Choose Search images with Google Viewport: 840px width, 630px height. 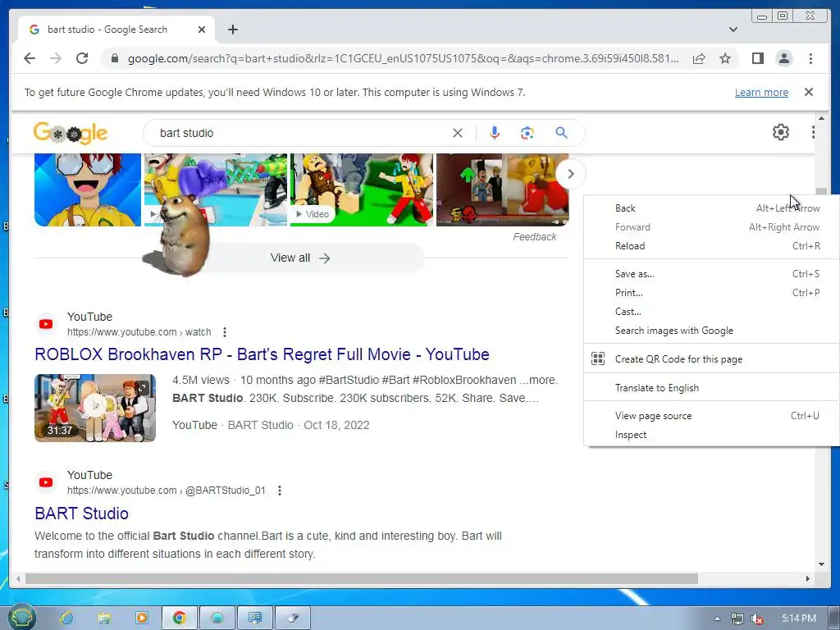(711, 331)
